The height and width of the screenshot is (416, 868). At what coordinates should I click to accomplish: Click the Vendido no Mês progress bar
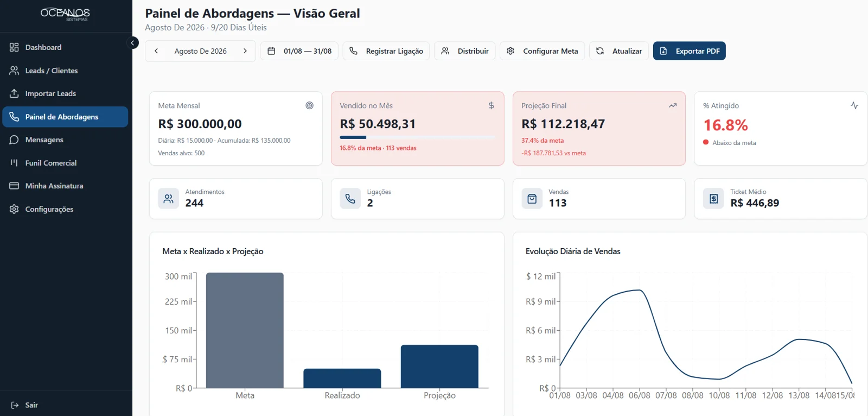417,137
